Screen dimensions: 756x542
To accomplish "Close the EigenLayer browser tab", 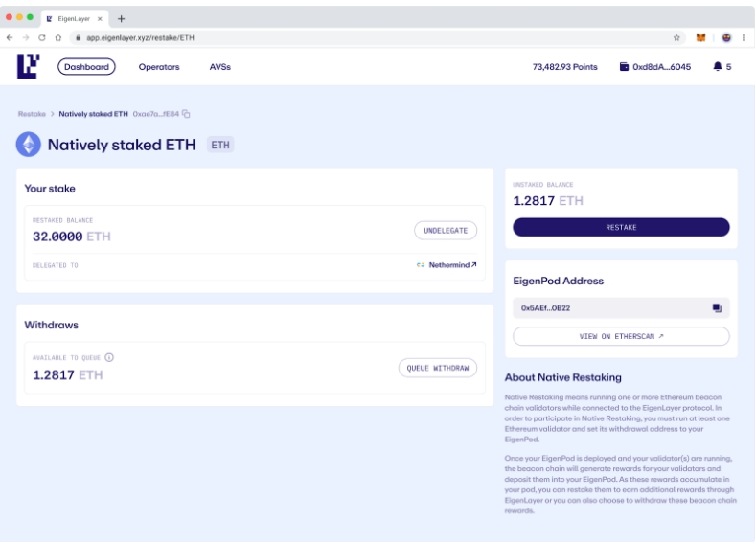I will coord(100,19).
